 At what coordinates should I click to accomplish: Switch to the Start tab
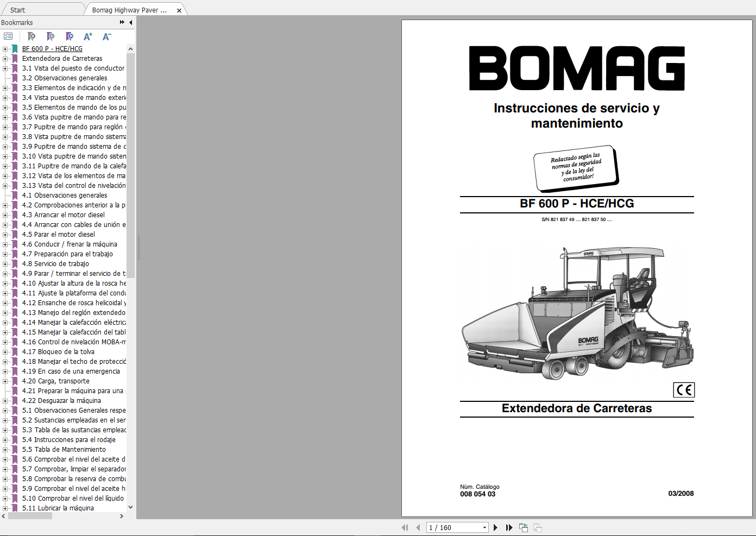[17, 10]
